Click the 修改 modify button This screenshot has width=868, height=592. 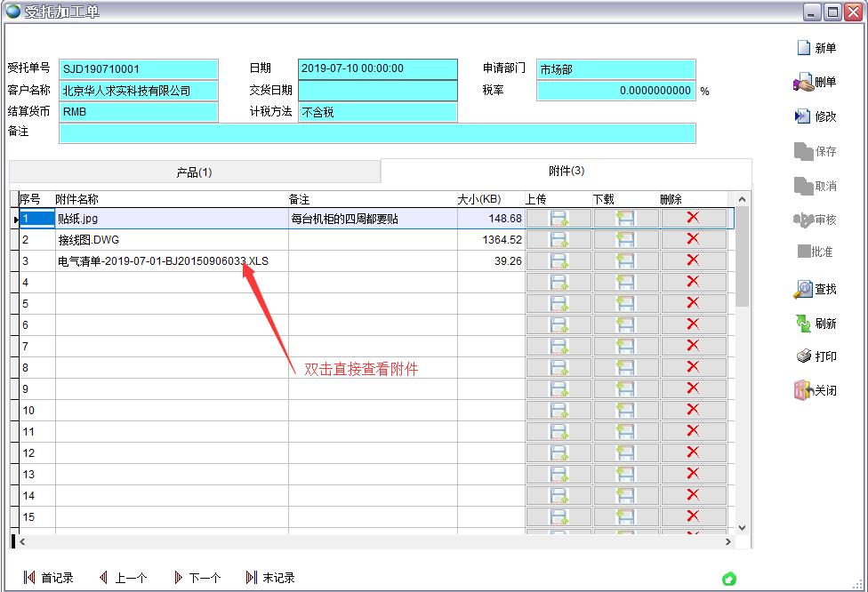[x=815, y=116]
